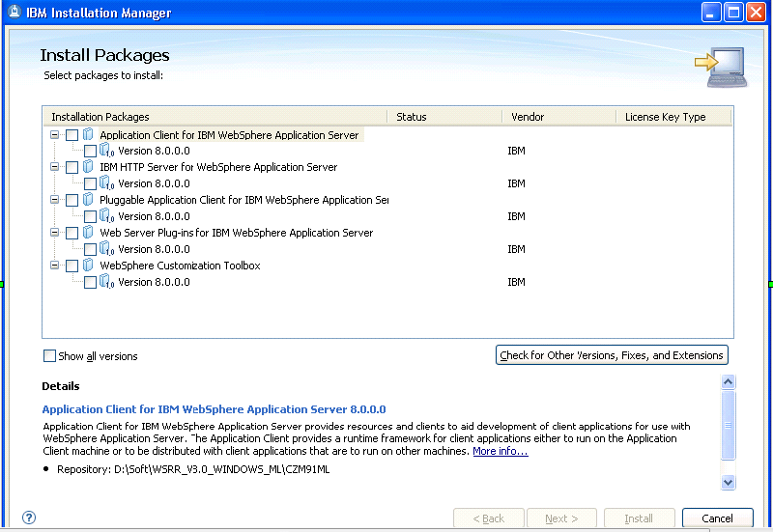The width and height of the screenshot is (773, 532).
Task: Click IBM vendor cell for Application Client version
Action: pos(516,151)
